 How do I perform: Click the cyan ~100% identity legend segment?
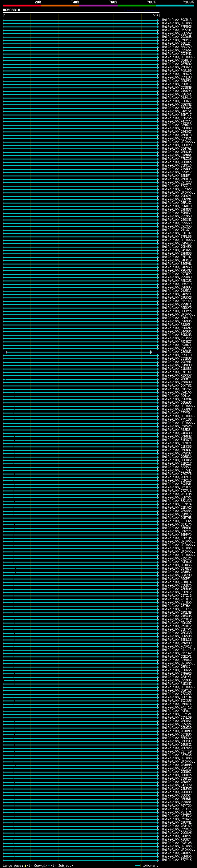tap(175, 6)
